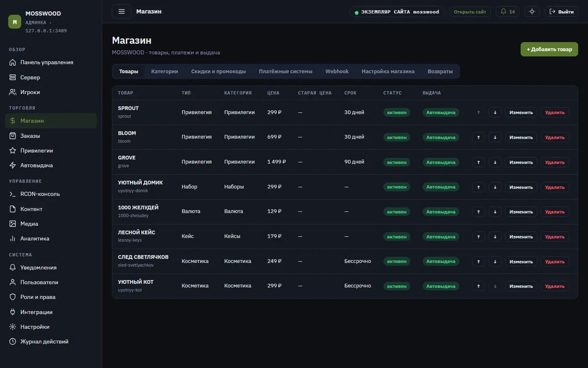The width and height of the screenshot is (588, 368).
Task: Open Автовыдача lightning item in sidebar
Action: [51, 165]
